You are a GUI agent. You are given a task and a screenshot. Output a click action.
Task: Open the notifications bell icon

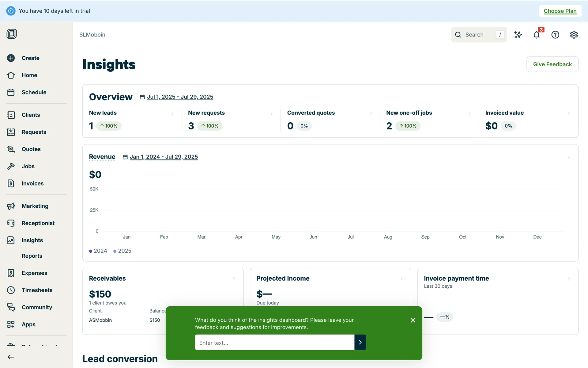point(537,35)
